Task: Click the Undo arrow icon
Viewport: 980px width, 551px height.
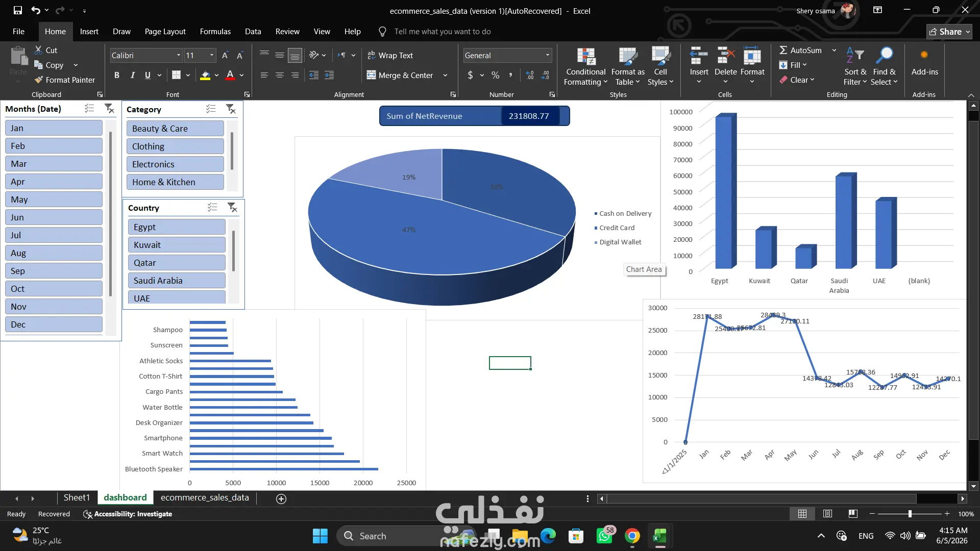Action: (x=35, y=10)
